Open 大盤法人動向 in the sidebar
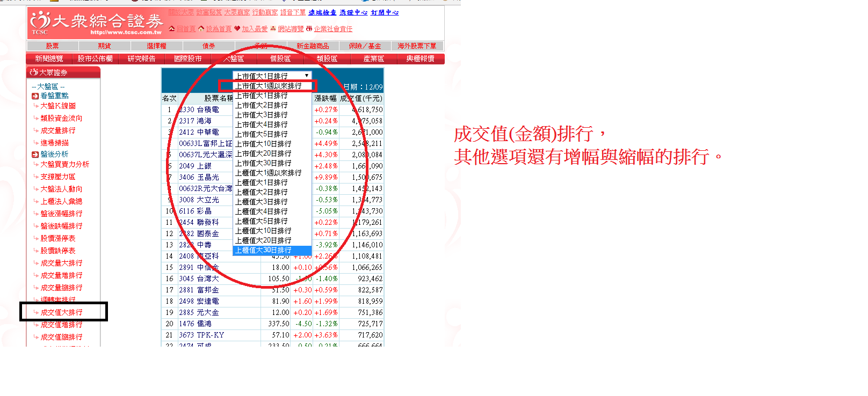This screenshot has height=396, width=868. (x=62, y=189)
